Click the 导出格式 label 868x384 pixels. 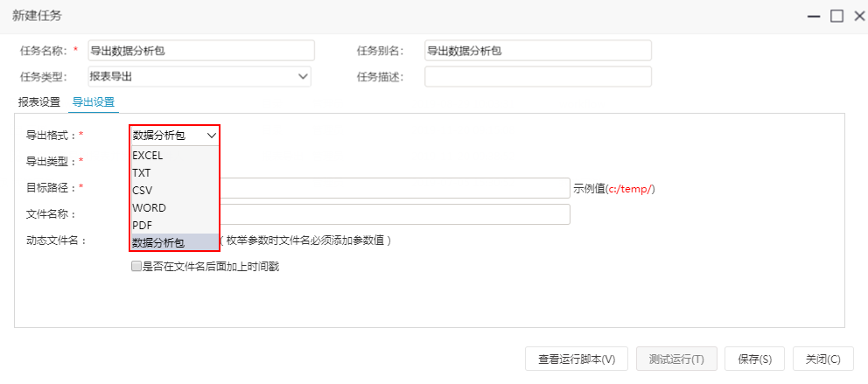(x=51, y=135)
